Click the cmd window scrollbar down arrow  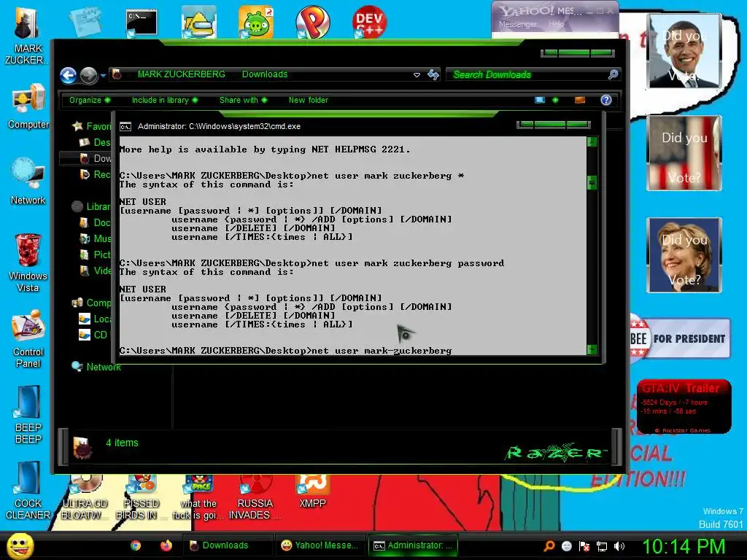point(592,349)
